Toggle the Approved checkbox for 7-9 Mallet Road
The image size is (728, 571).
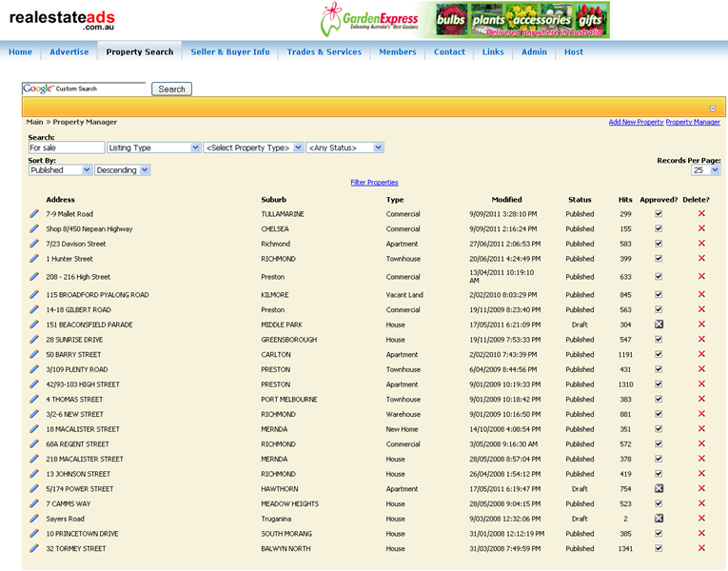(x=659, y=213)
